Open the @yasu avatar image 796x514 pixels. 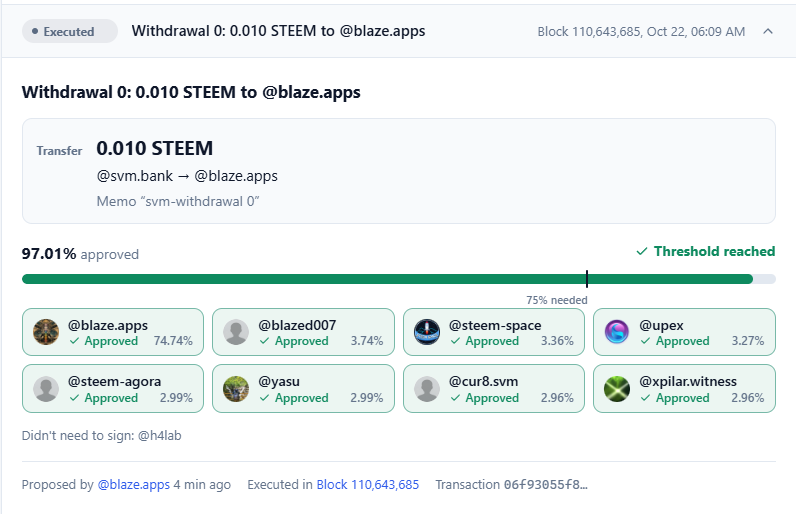click(236, 389)
